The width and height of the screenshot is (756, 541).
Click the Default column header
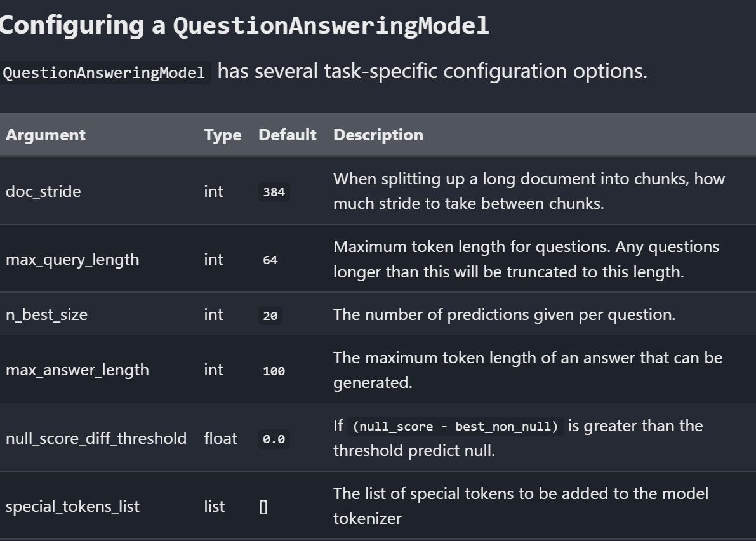287,135
